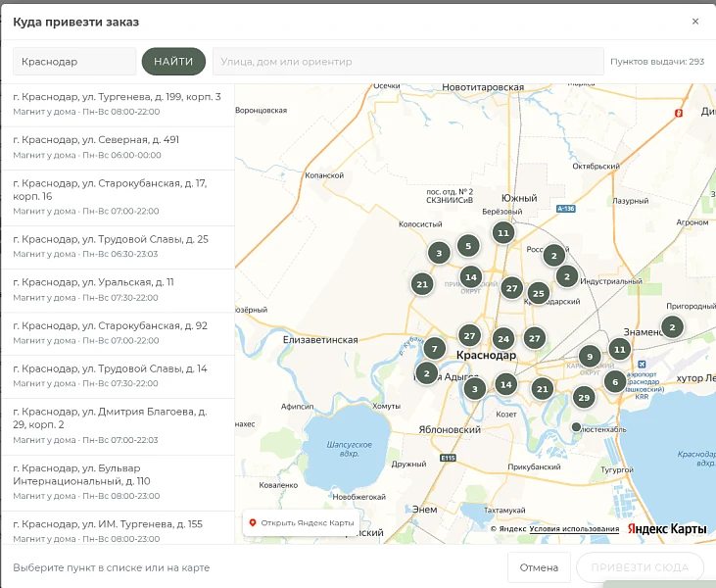Focus the Краснодар city input field
This screenshot has width=716, height=588.
[x=74, y=61]
